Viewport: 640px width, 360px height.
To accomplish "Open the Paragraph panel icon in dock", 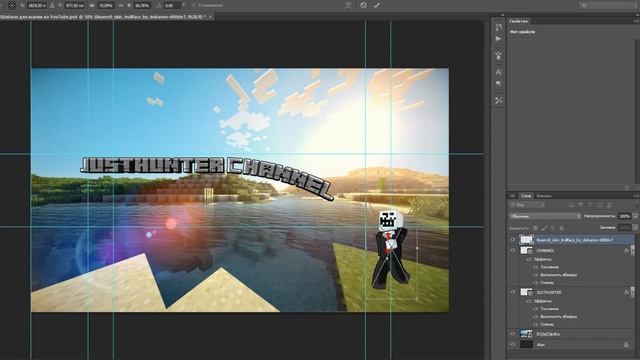I will 498,84.
